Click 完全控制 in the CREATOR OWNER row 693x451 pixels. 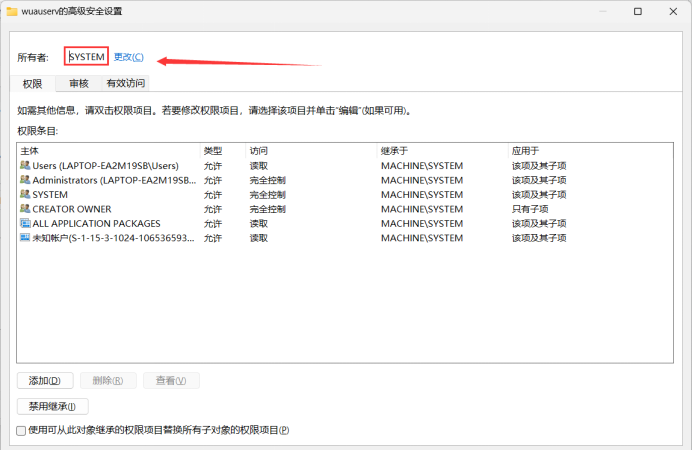pos(267,209)
